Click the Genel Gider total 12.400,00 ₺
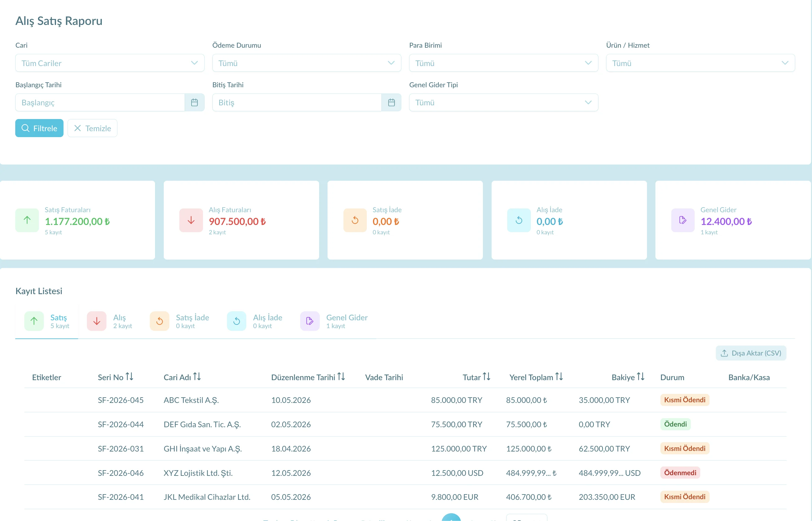 click(726, 222)
